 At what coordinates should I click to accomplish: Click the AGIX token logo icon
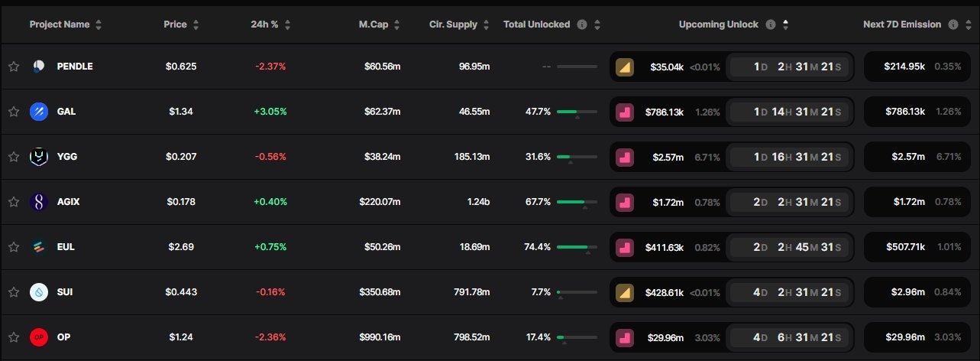pyautogui.click(x=39, y=202)
